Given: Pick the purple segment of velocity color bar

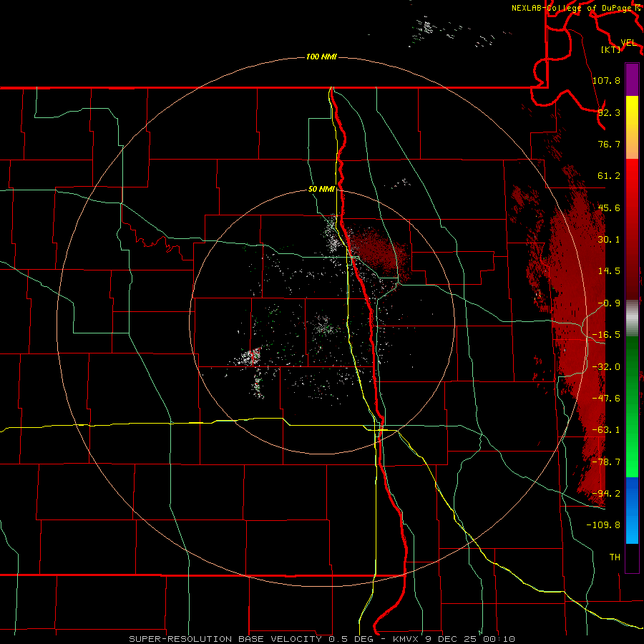Looking at the screenshot, I should [x=632, y=79].
